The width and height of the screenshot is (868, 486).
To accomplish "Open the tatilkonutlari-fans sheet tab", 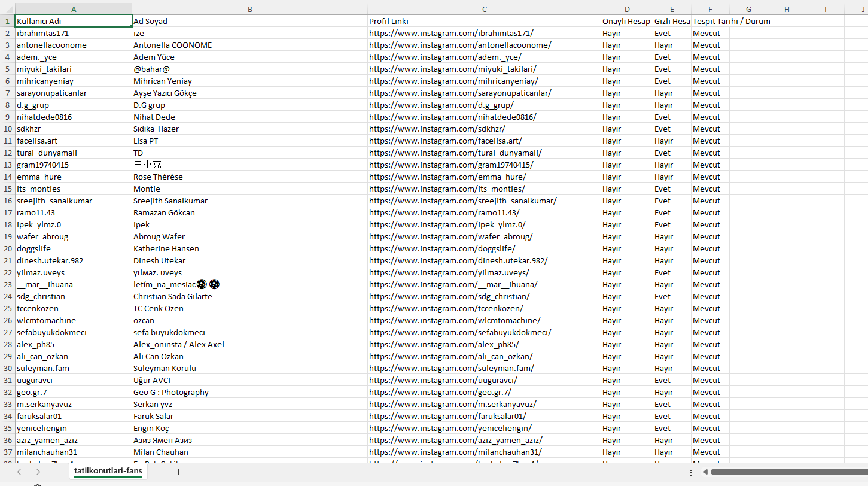I will tap(108, 471).
